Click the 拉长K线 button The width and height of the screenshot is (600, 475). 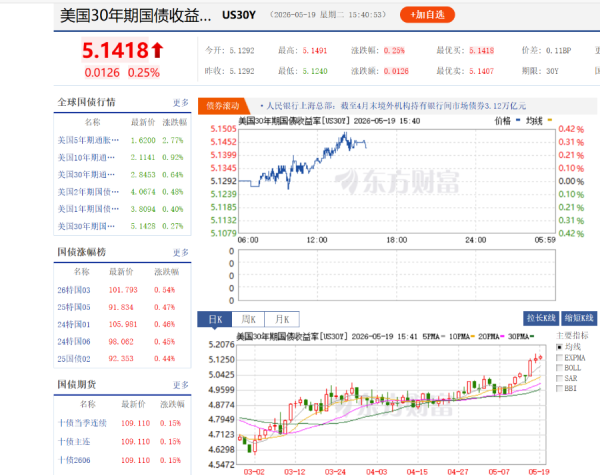[541, 318]
